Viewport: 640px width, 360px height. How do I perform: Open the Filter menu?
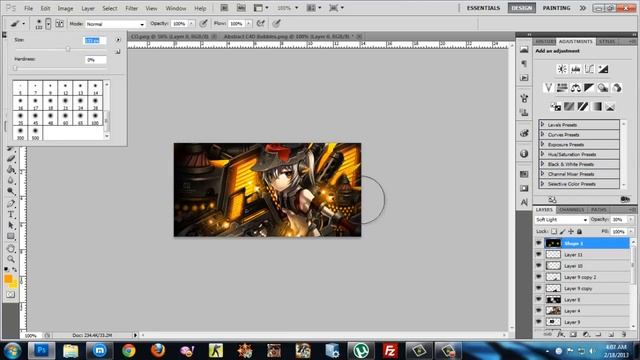[131, 8]
